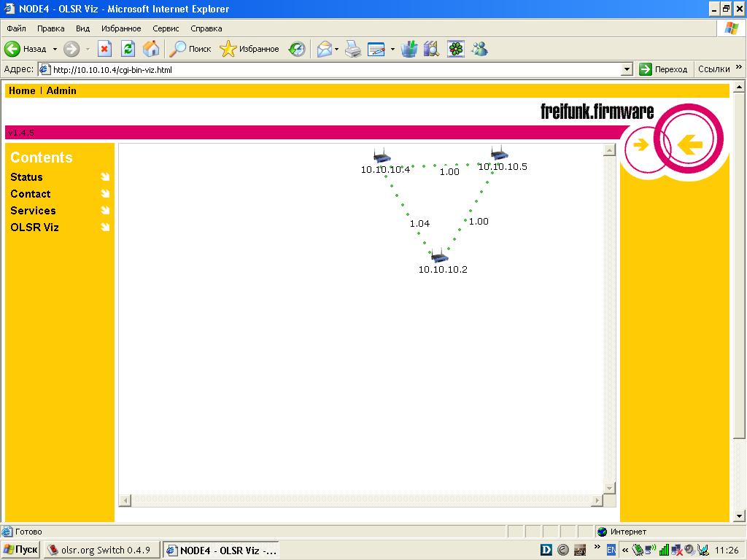747x560 pixels.
Task: Stop page loading with red X icon
Action: (x=105, y=49)
